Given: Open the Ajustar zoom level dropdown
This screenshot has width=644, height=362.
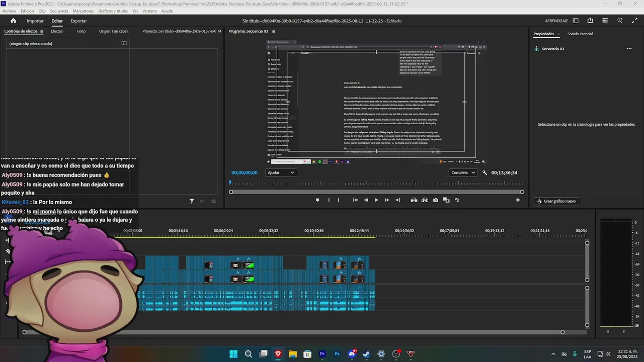Looking at the screenshot, I should pyautogui.click(x=281, y=172).
